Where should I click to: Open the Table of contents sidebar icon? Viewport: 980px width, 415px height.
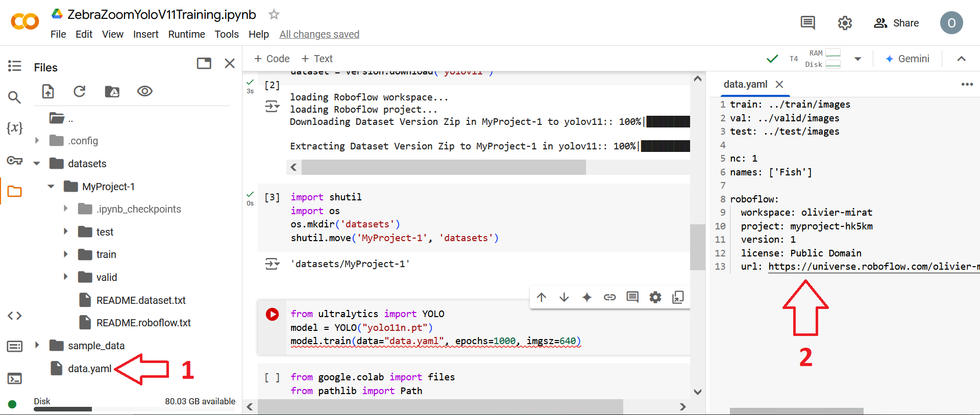coord(14,66)
